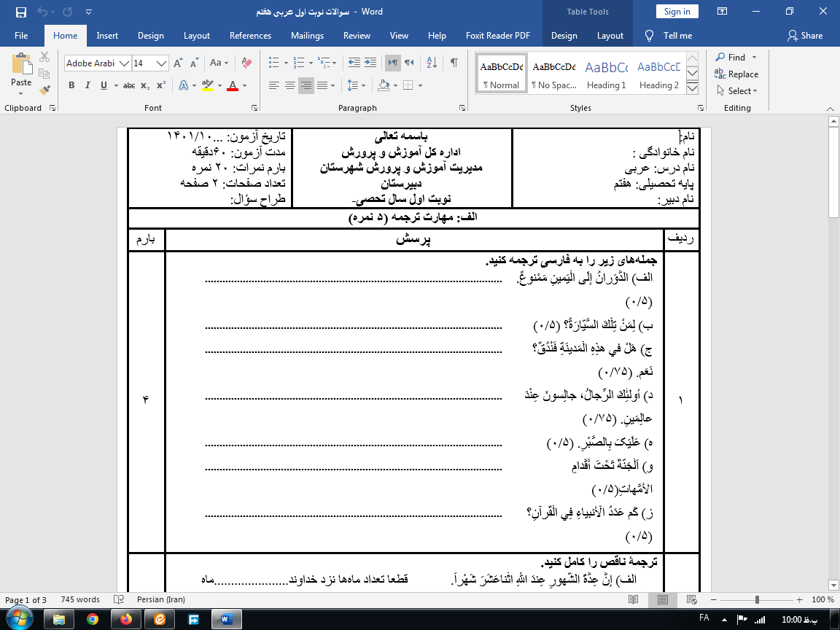This screenshot has height=630, width=840.
Task: Toggle left-to-right text direction
Action: [x=393, y=63]
